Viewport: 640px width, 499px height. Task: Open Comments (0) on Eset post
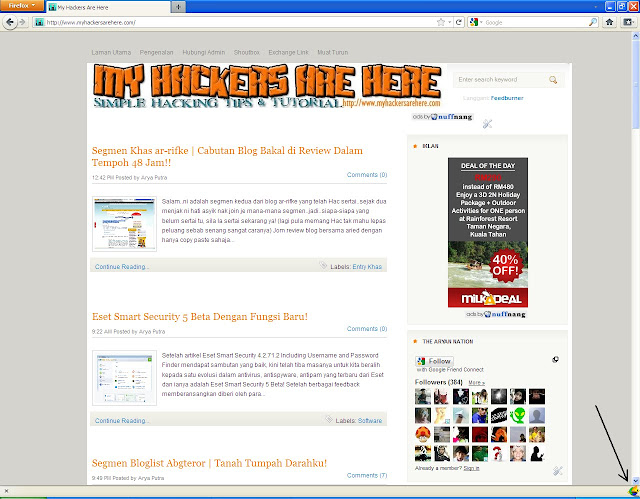point(367,328)
